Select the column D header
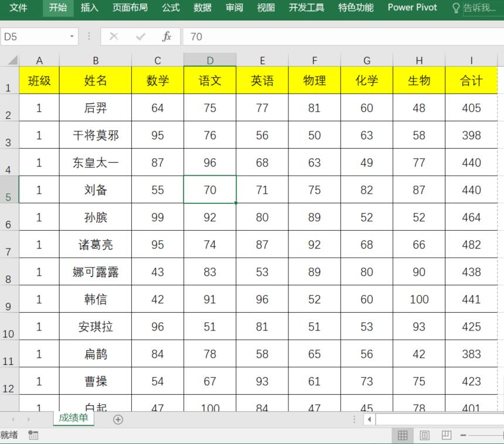Screen dimensions: 504x444 pos(209,60)
